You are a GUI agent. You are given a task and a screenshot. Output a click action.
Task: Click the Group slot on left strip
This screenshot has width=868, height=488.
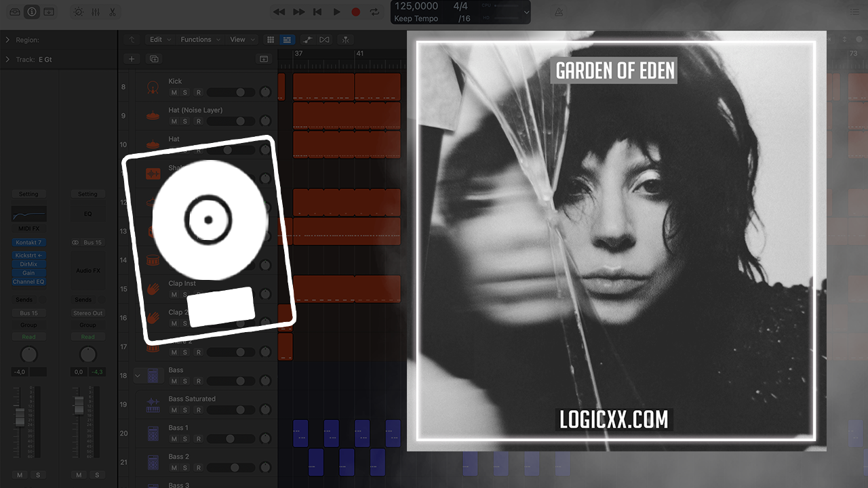pos(29,325)
